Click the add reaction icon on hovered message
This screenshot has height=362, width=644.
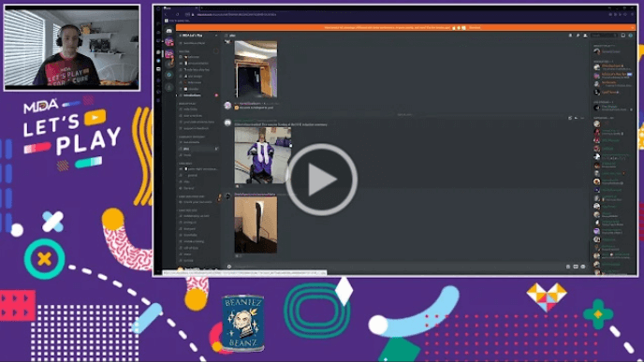pyautogui.click(x=570, y=118)
